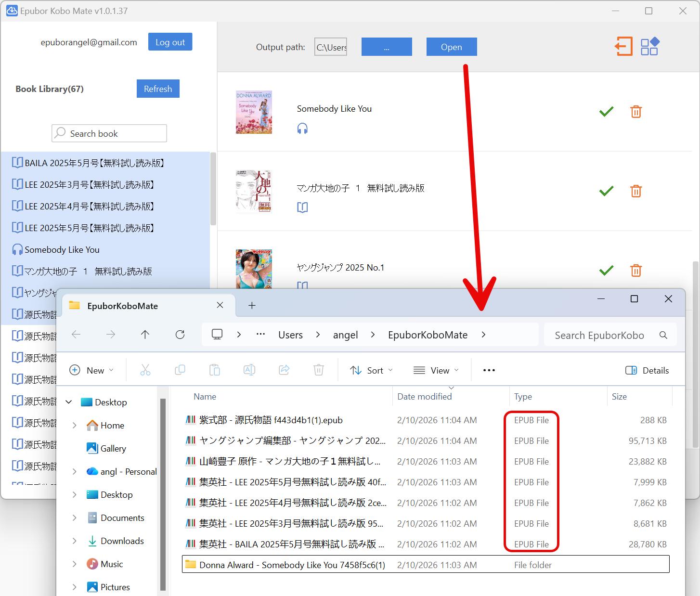Click the rename icon in Explorer toolbar

point(249,370)
